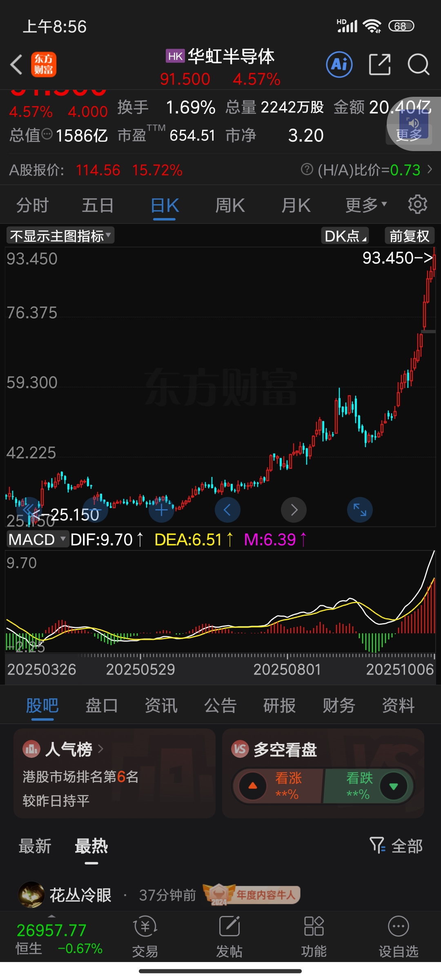
Task: Open the 全部 filter funnel icon
Action: [377, 845]
